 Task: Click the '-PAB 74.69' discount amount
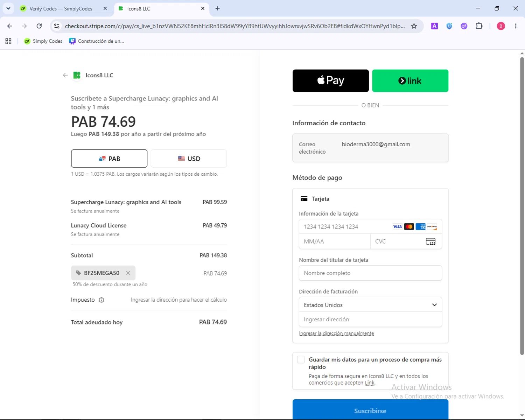[x=214, y=273]
